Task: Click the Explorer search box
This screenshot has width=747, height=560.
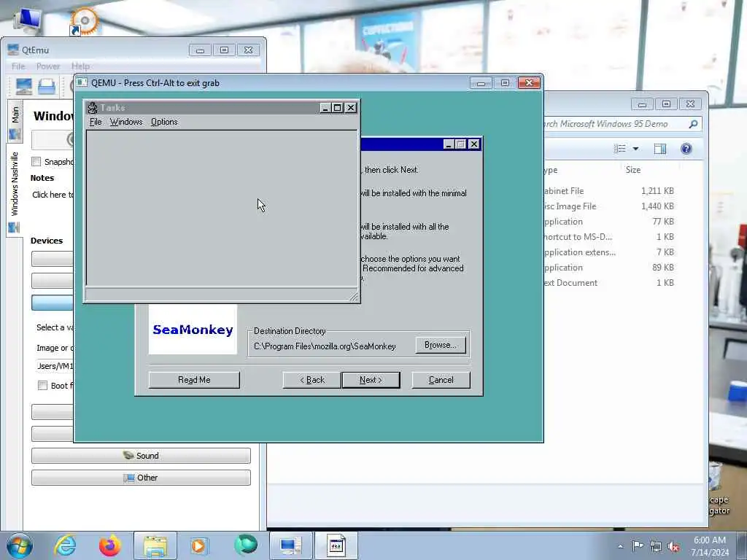Action: click(x=623, y=124)
